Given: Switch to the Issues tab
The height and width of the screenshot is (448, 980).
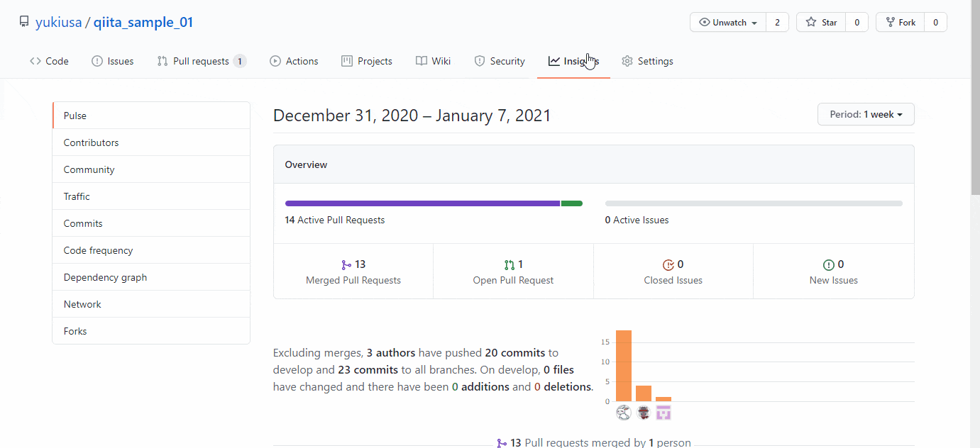Looking at the screenshot, I should pos(112,61).
